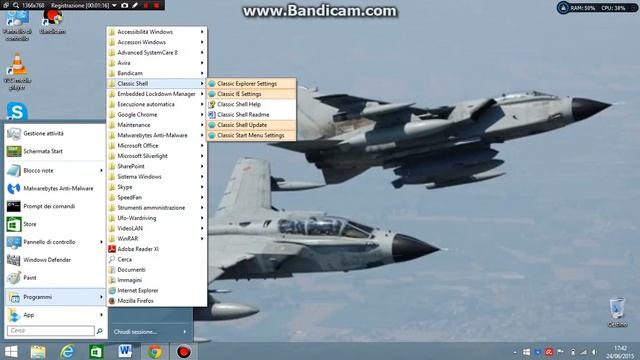Open Classic Explorer Settings entry

click(x=251, y=83)
